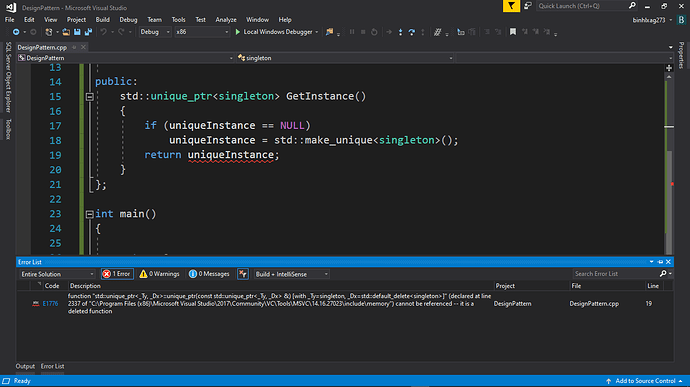This screenshot has width=690, height=387.
Task: Open the Entire Solution scope dropdown
Action: pyautogui.click(x=57, y=274)
